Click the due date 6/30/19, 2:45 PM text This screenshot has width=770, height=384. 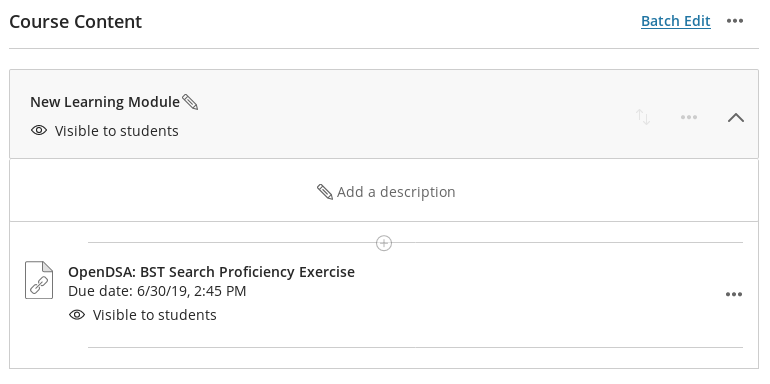[192, 291]
